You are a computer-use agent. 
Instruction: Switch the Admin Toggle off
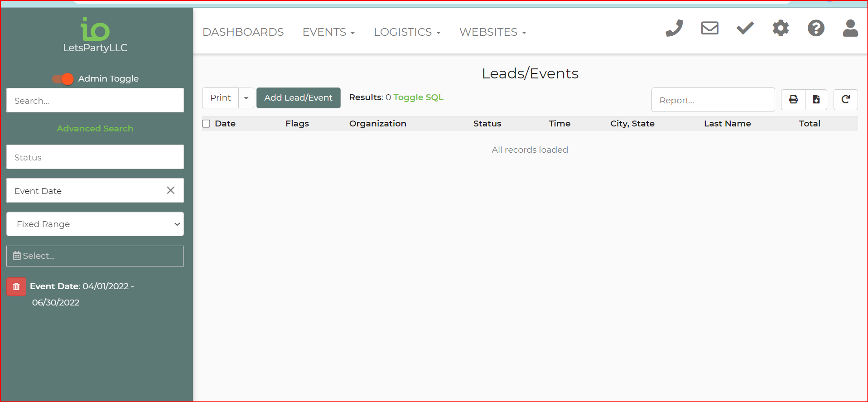(x=63, y=79)
